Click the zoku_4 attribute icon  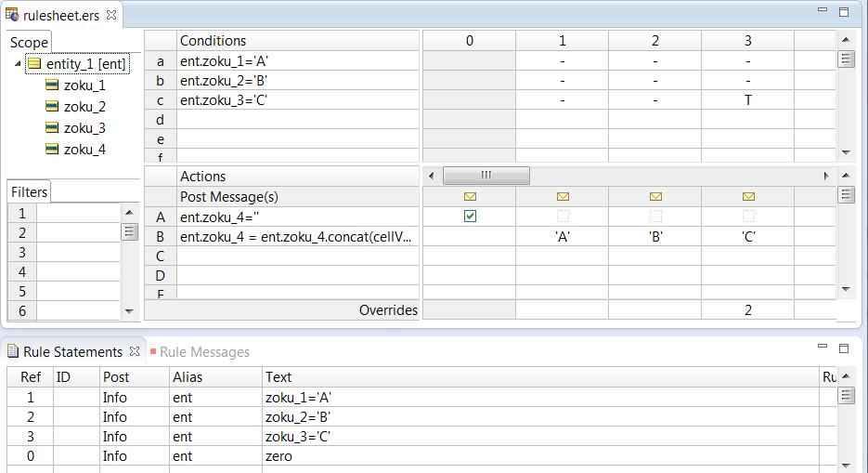[x=52, y=149]
